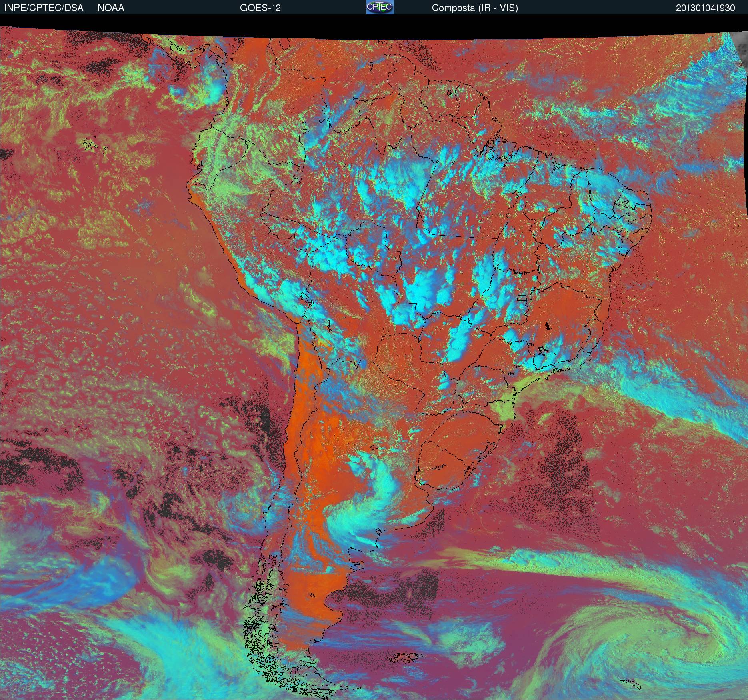This screenshot has height=700, width=748.
Task: Click the CPTEC logo in the header
Action: pyautogui.click(x=380, y=7)
